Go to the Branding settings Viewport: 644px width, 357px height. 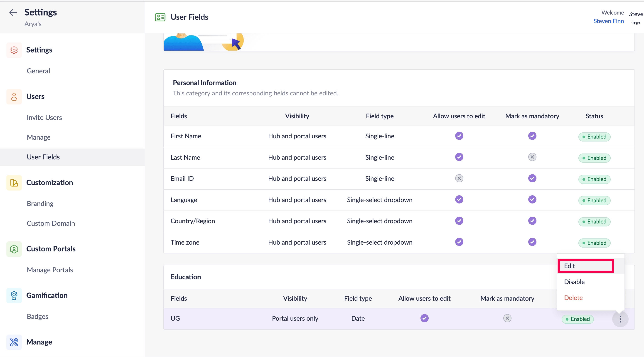coord(40,203)
